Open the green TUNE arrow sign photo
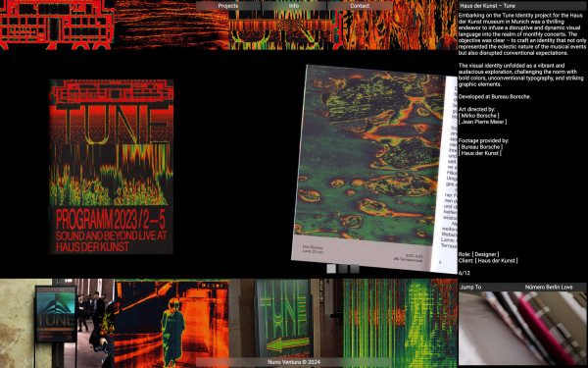Image resolution: width=588 pixels, height=368 pixels. click(x=286, y=323)
